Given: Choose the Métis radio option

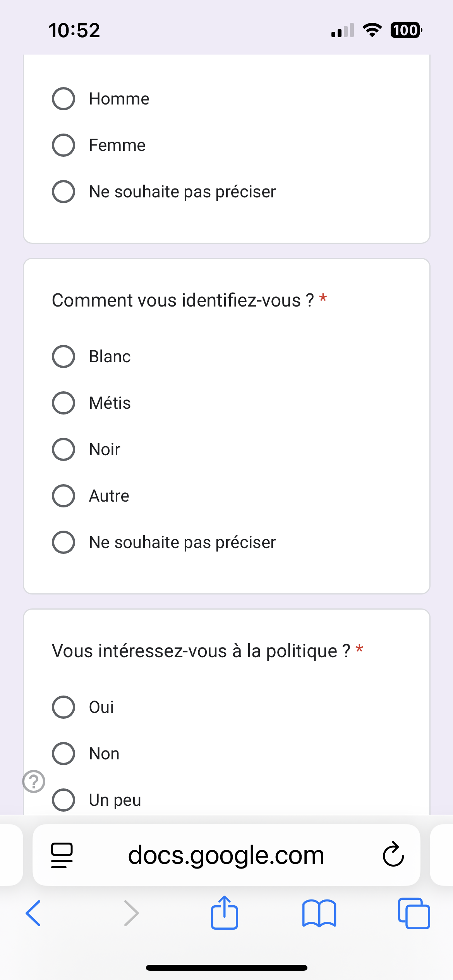Looking at the screenshot, I should pyautogui.click(x=63, y=403).
